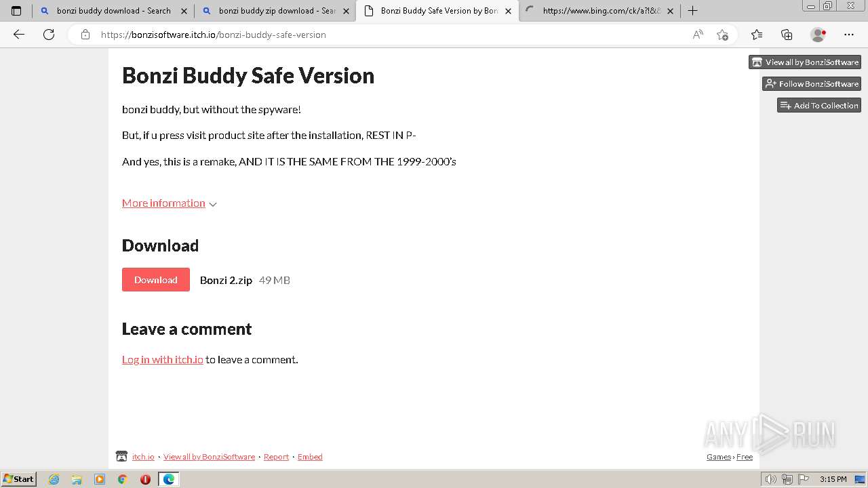Click the footer Report link
Image resolution: width=868 pixels, height=488 pixels.
(276, 457)
